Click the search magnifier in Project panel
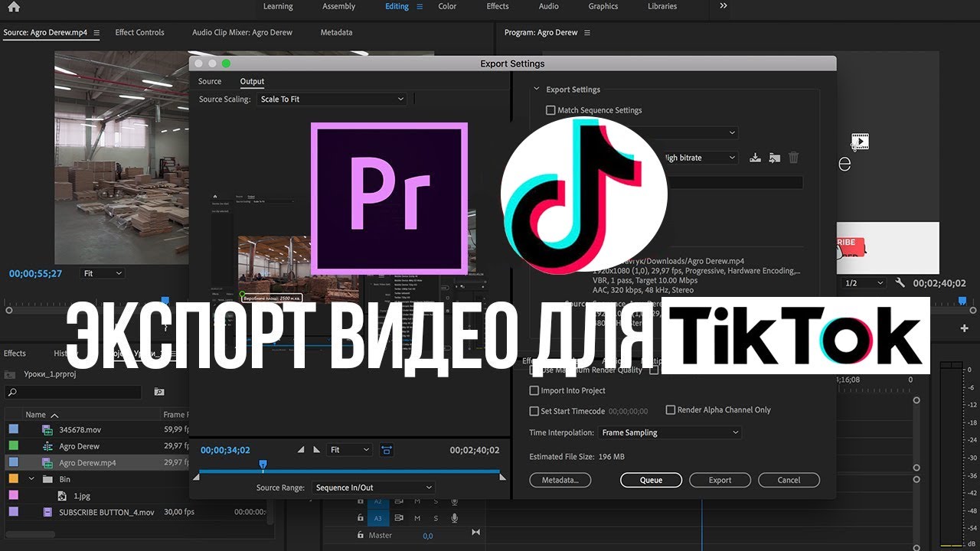The width and height of the screenshot is (980, 551). click(x=12, y=392)
